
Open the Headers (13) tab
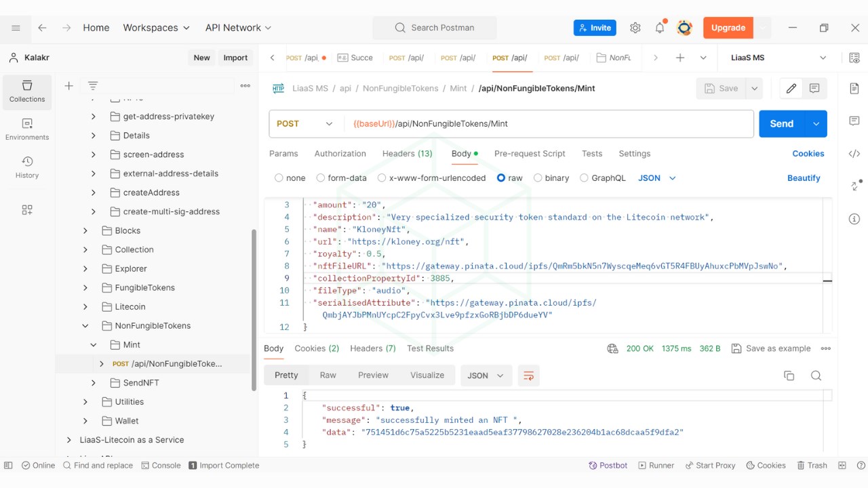[408, 154]
